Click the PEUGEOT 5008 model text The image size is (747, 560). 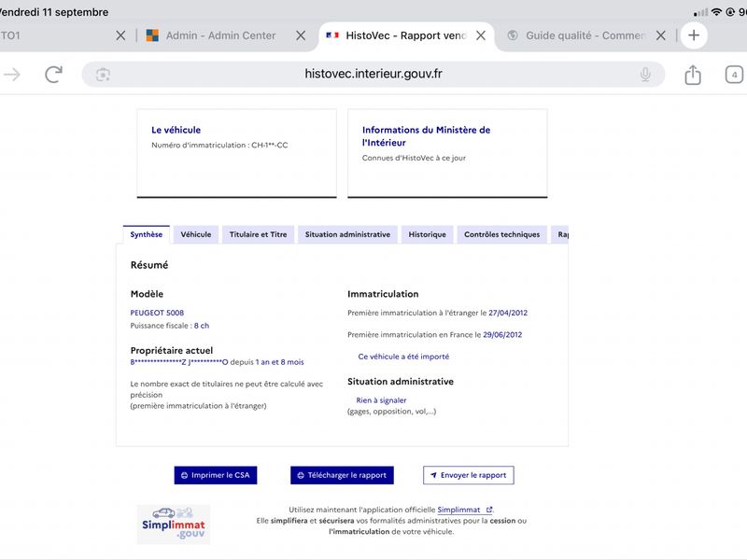click(157, 313)
